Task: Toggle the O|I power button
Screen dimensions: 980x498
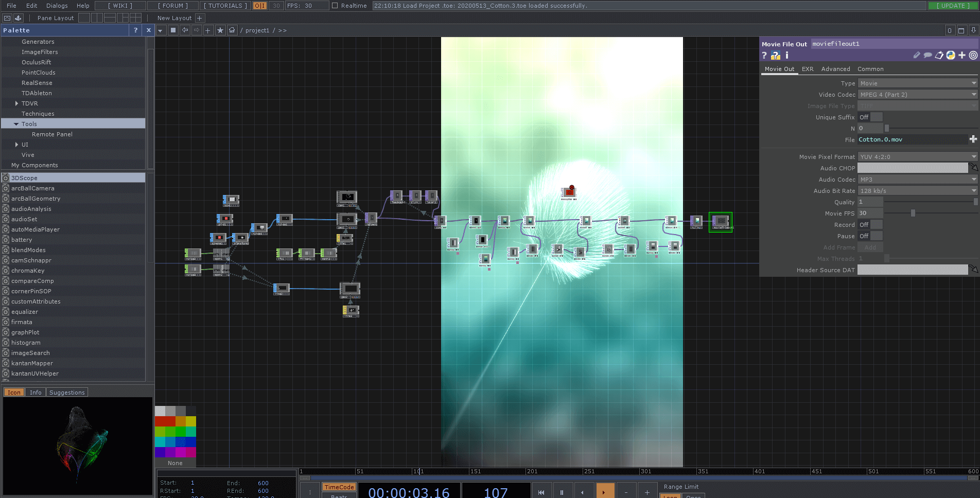Action: (260, 6)
